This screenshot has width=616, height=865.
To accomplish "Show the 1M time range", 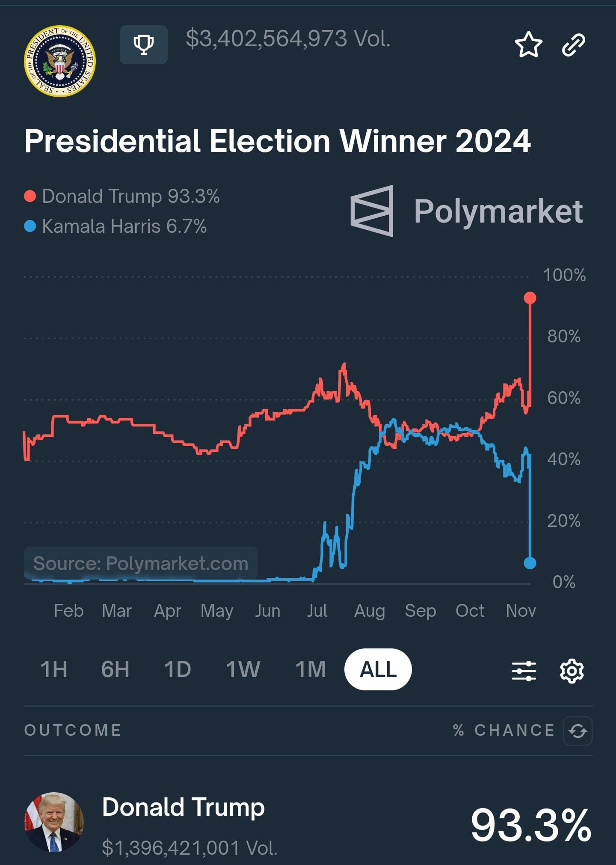I will tap(311, 669).
